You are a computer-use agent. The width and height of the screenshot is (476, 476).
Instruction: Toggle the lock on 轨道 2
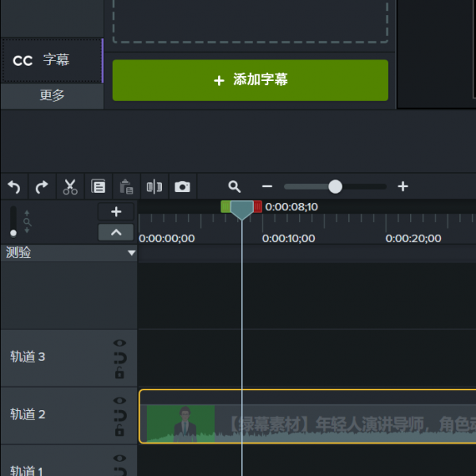(120, 431)
